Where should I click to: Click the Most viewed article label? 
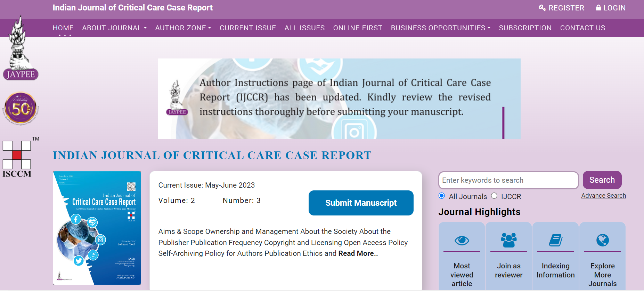tap(462, 275)
